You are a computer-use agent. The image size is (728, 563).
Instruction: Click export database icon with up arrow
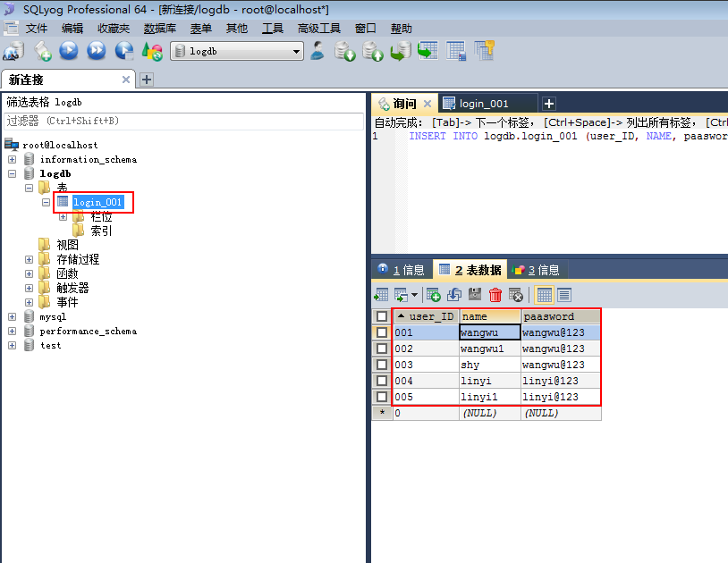(x=373, y=51)
